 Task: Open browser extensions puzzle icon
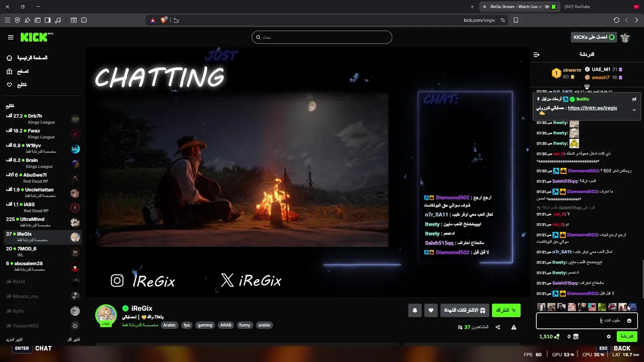[84, 20]
